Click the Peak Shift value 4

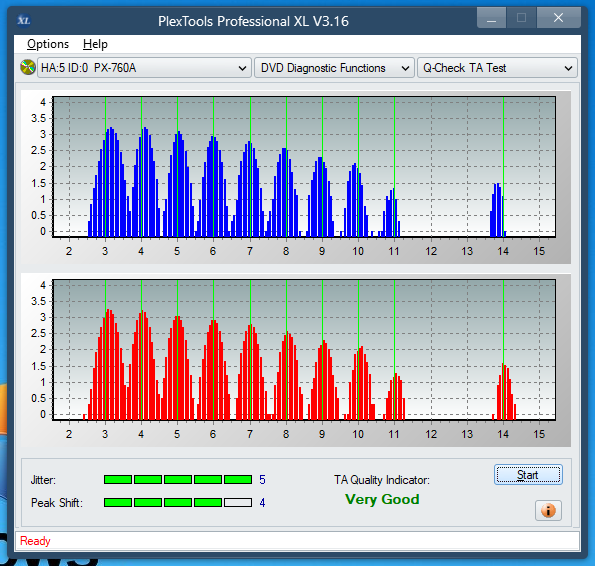click(x=262, y=503)
